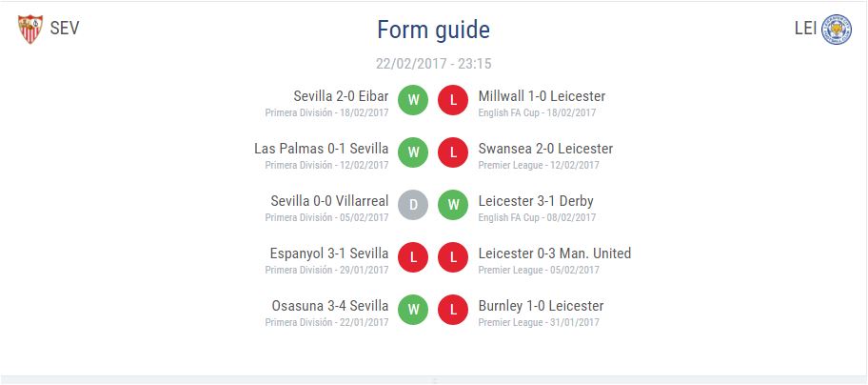Screen dimensions: 868x385
Task: Select the red L badge for Espanyol 3-1 Sevilla
Action: click(413, 257)
